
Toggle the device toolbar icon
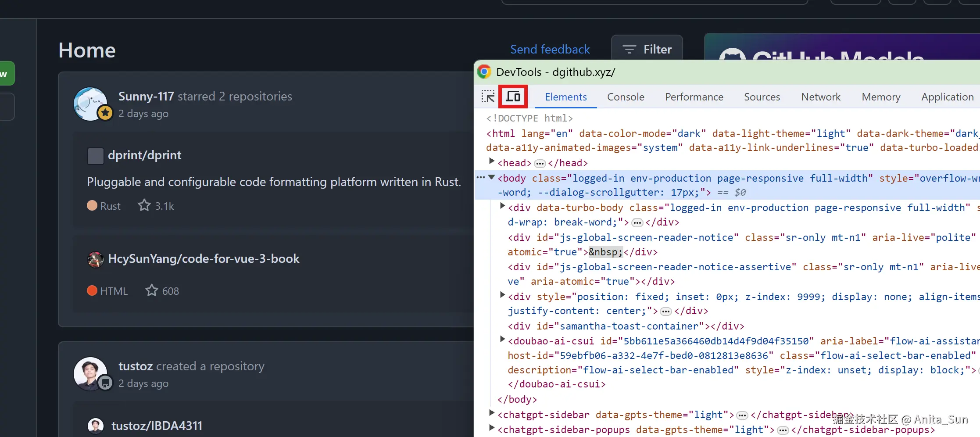[513, 97]
